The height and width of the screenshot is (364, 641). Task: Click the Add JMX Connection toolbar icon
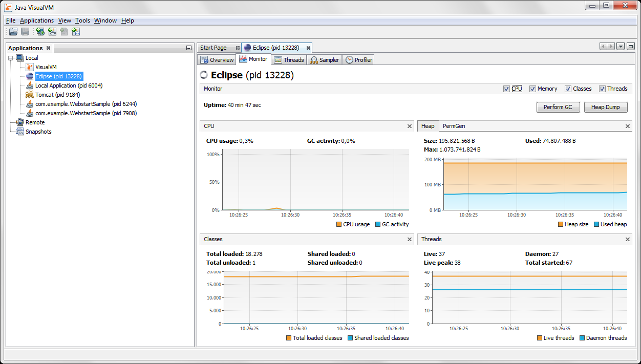(x=52, y=32)
